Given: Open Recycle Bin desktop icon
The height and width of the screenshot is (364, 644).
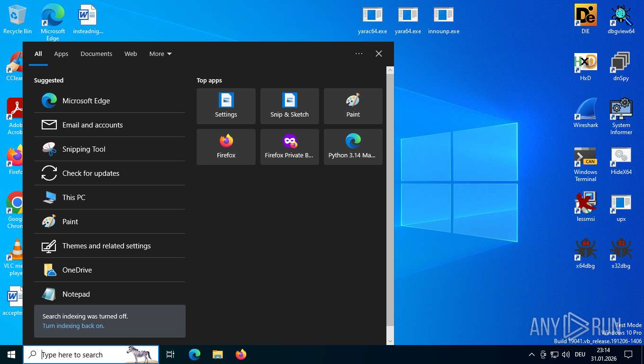Looking at the screenshot, I should (x=18, y=19).
